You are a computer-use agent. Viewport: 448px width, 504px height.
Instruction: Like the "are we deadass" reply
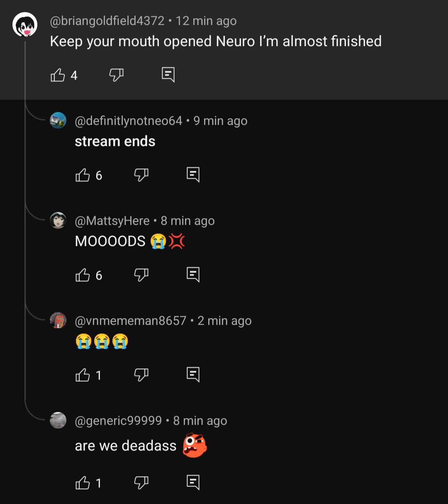click(83, 483)
